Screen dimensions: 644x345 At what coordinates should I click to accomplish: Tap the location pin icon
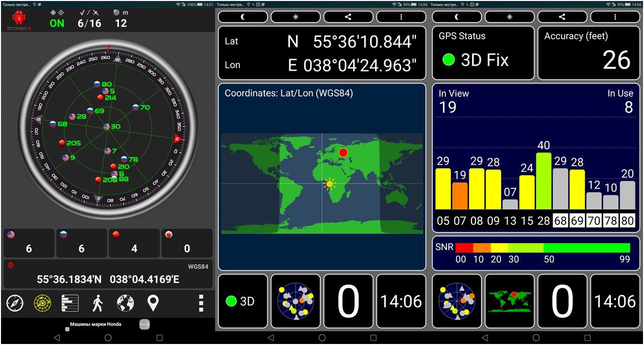(x=153, y=303)
